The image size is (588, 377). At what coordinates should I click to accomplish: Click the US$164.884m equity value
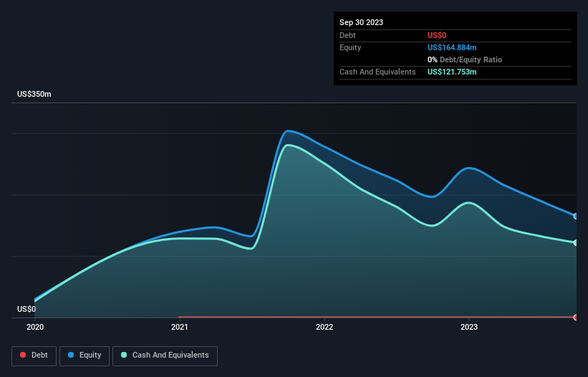click(x=452, y=47)
